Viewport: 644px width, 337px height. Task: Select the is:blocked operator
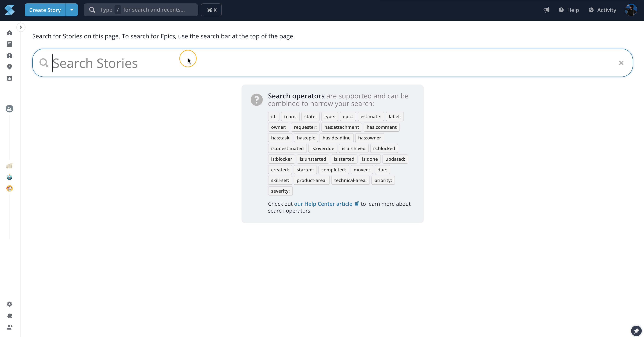[384, 148]
